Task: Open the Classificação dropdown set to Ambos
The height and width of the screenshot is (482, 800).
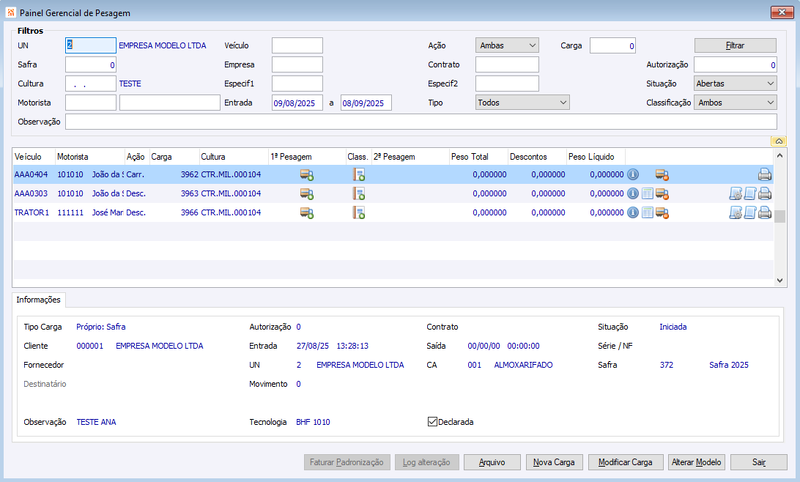Action: (x=735, y=103)
